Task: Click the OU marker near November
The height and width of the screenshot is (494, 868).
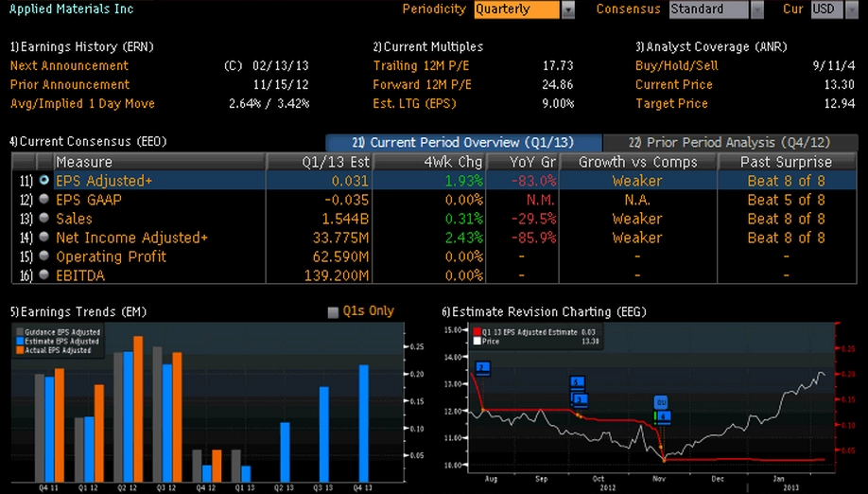Action: click(x=660, y=402)
